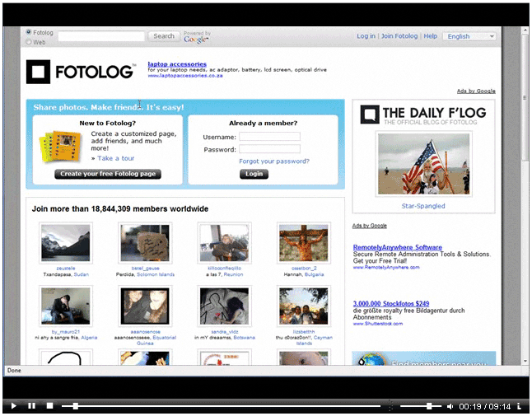Open by_mauro21 photo thumbnail

click(x=66, y=306)
